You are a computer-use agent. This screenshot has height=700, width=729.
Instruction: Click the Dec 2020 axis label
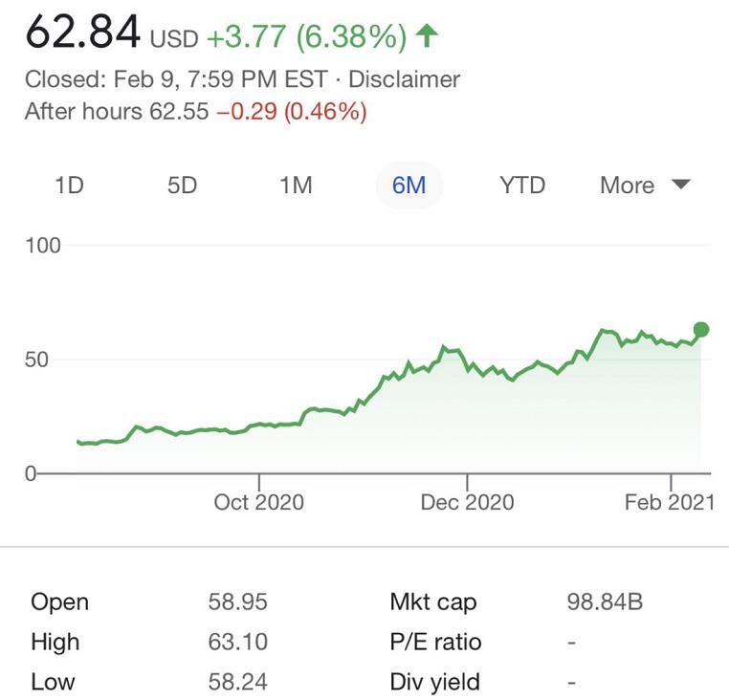click(x=467, y=502)
